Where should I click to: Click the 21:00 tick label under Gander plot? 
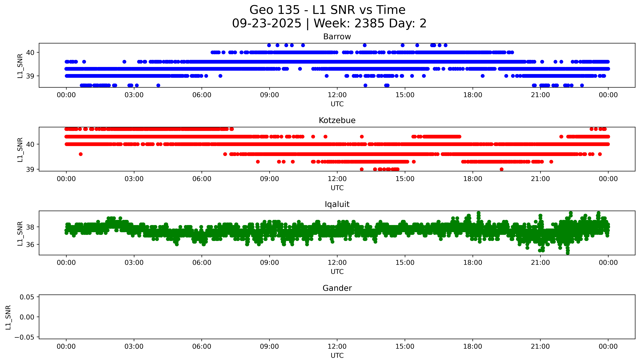[540, 346]
